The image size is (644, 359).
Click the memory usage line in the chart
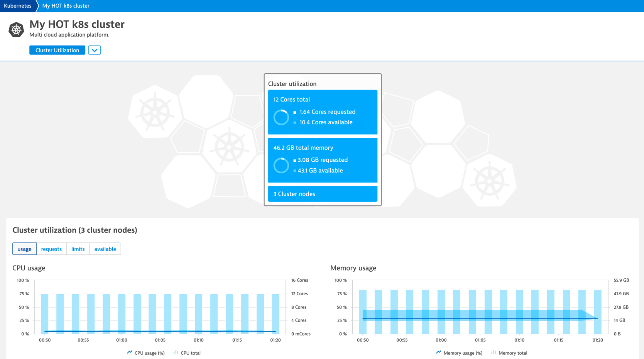click(x=480, y=319)
